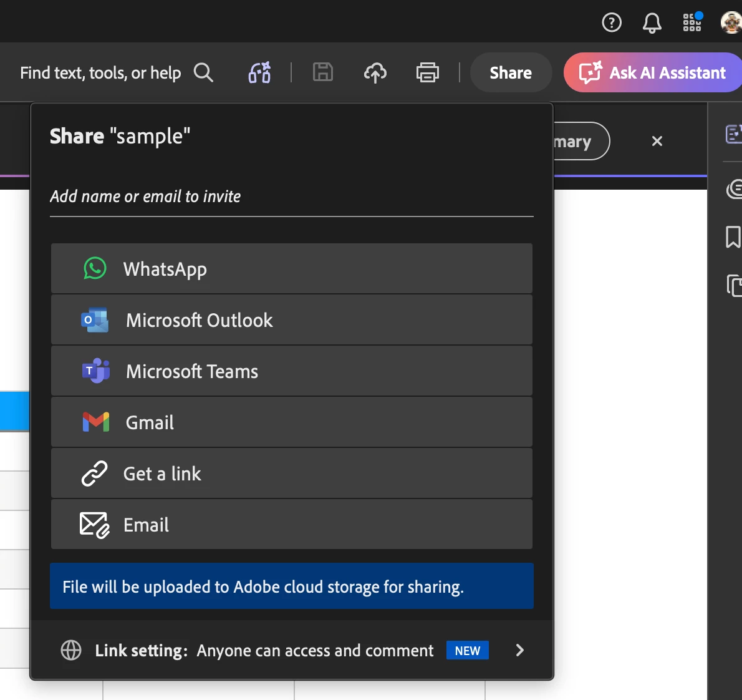Image resolution: width=742 pixels, height=700 pixels.
Task: Click the Share button
Action: pyautogui.click(x=511, y=72)
